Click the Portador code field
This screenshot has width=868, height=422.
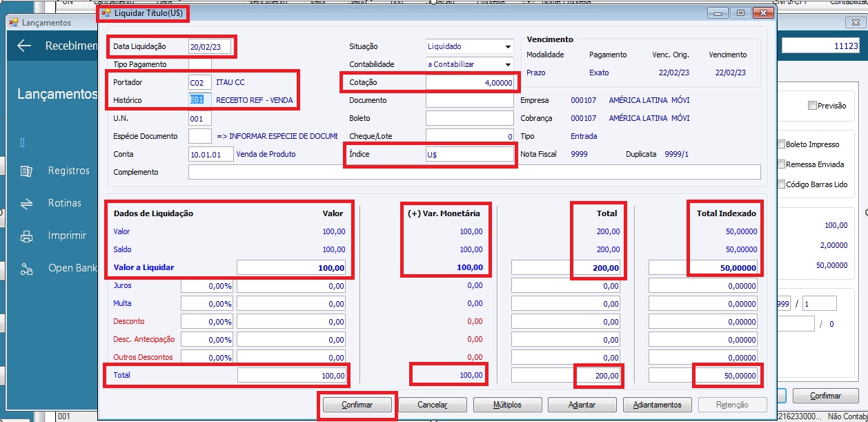click(x=200, y=82)
